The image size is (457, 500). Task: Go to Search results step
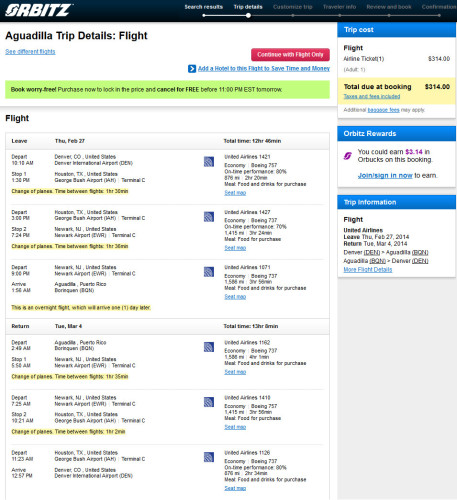coord(204,7)
